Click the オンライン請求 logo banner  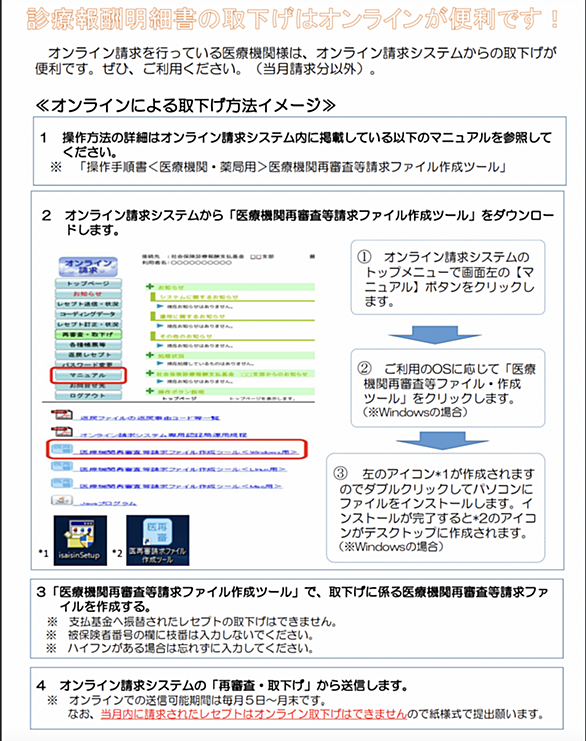coord(88,267)
